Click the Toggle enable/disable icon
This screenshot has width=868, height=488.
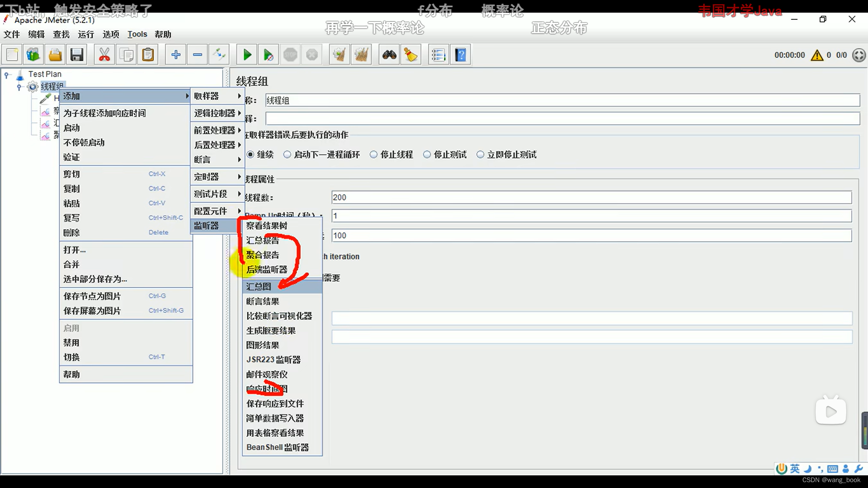point(219,55)
